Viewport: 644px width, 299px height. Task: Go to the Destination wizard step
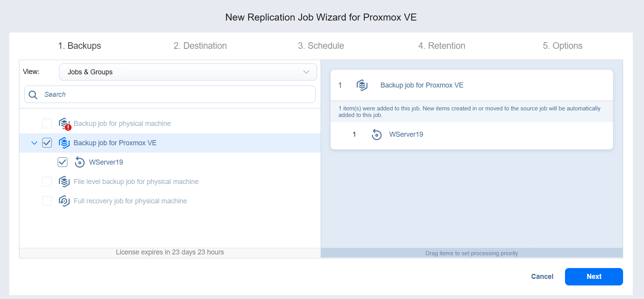(x=200, y=46)
